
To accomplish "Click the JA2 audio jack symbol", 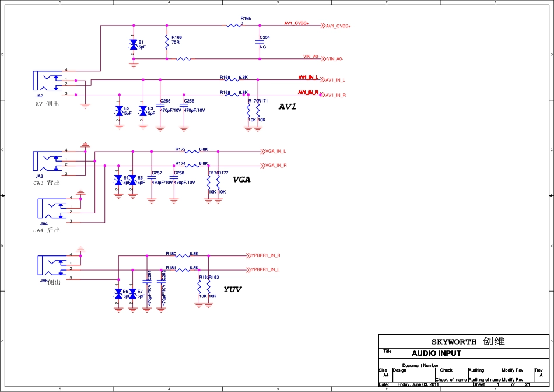I will pyautogui.click(x=48, y=81).
